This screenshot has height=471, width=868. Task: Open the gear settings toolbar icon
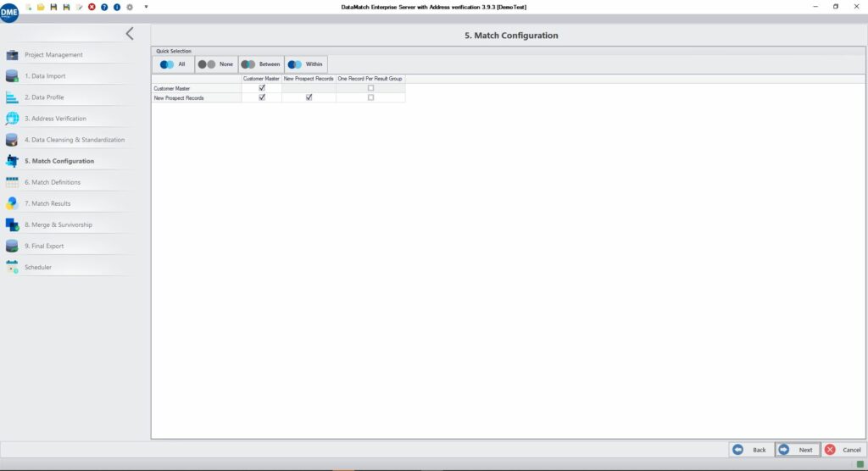click(130, 7)
